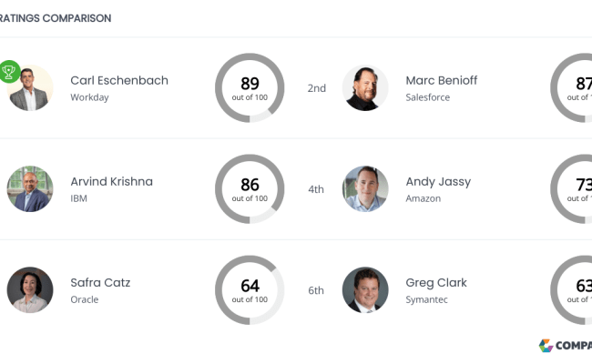592x364 pixels.
Task: Click the Marc Benioff name link
Action: coord(442,80)
